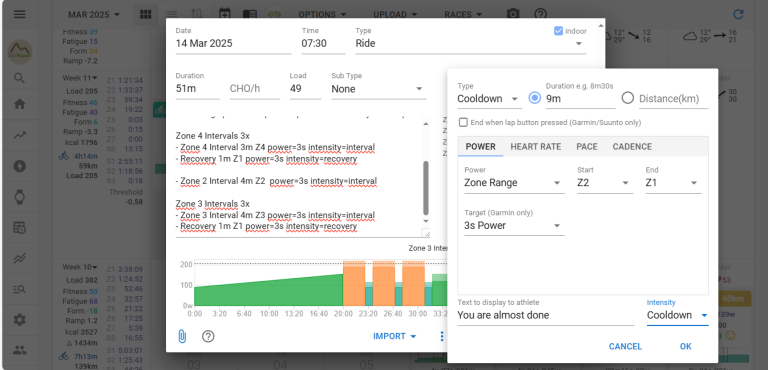Open the End zone dropdown showing Z1

point(673,183)
